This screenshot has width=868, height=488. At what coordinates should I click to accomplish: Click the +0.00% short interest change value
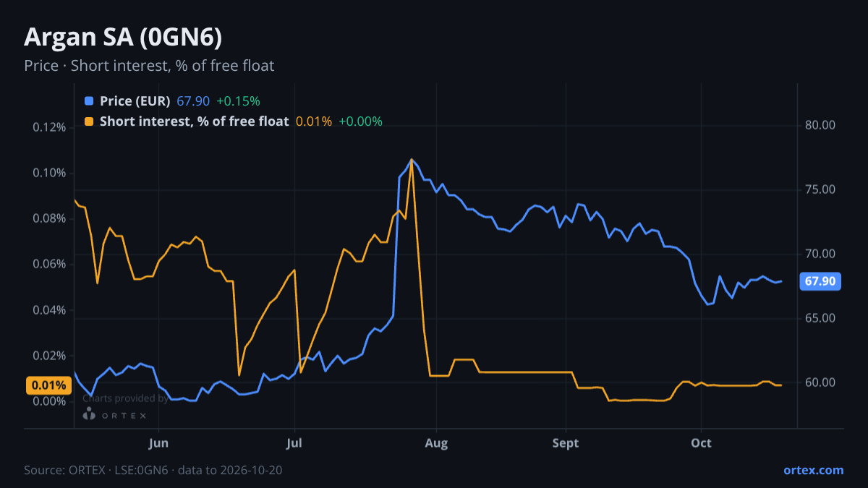point(360,121)
